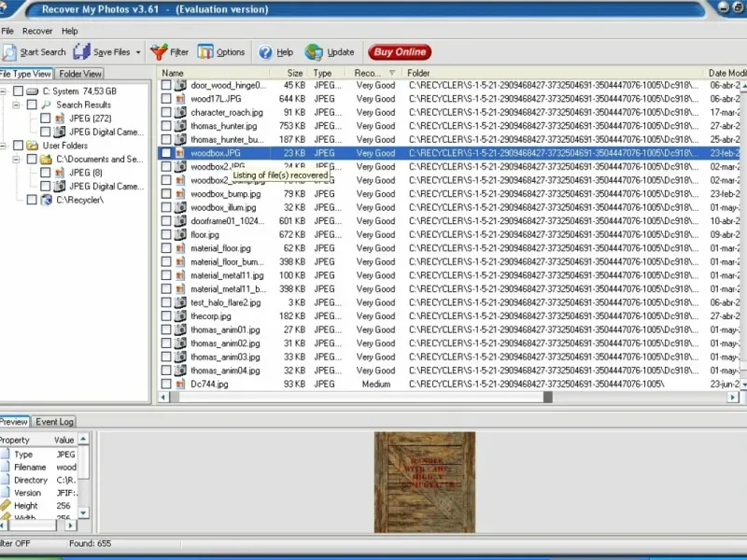Click the Update globe icon
The width and height of the screenshot is (747, 560).
[x=314, y=52]
